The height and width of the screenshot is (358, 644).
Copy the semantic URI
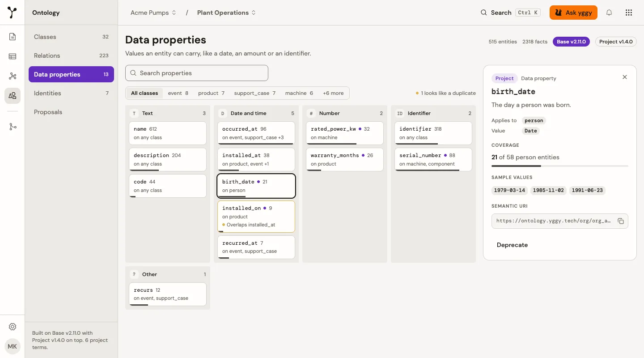(621, 221)
